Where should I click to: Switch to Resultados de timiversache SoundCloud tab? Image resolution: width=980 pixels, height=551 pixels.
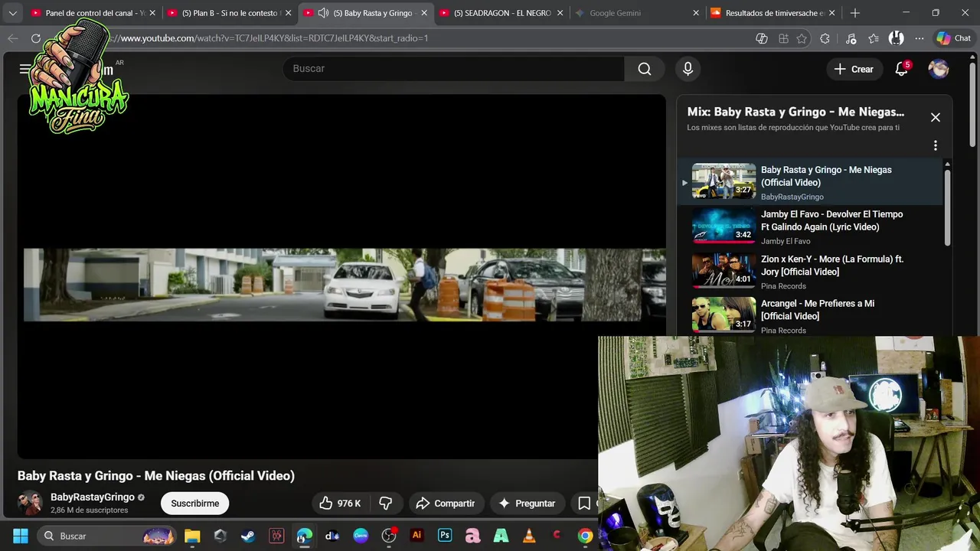[773, 13]
